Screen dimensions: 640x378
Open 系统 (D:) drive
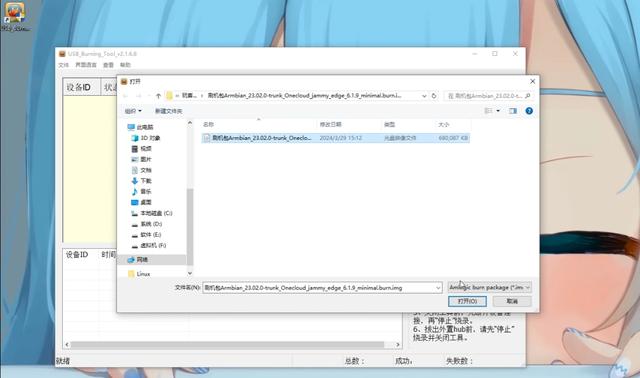(147, 224)
